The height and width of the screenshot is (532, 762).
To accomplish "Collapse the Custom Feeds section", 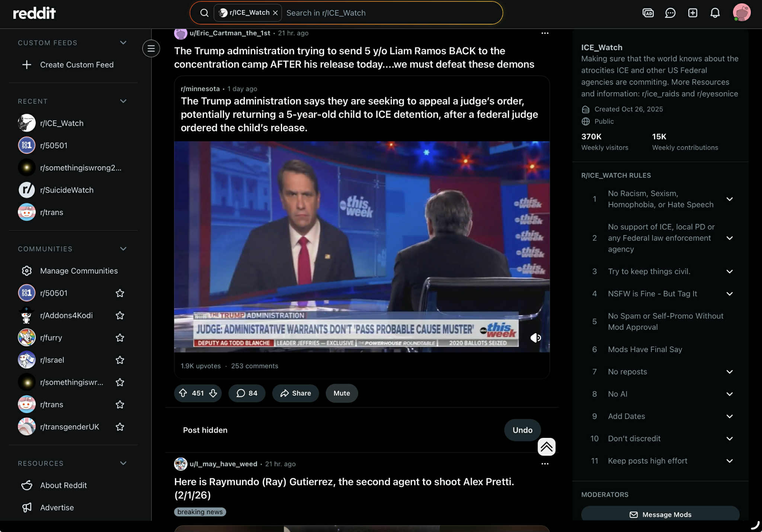I will click(123, 43).
